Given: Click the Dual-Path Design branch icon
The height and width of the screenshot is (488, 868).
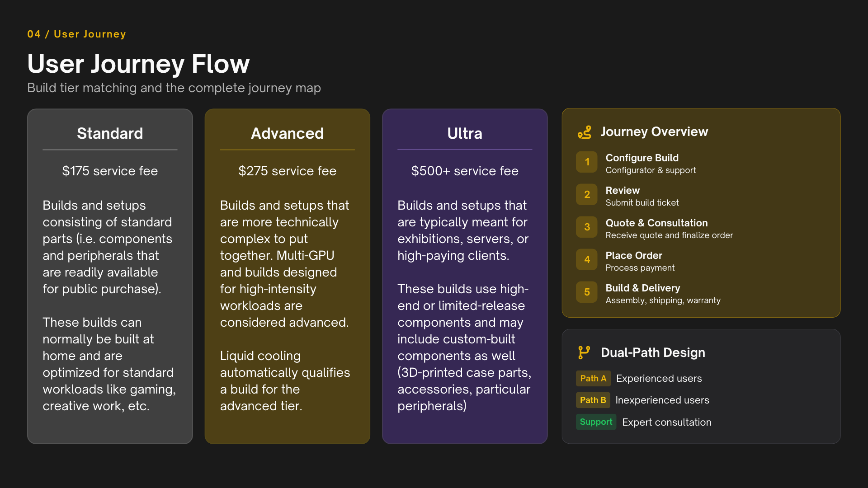Looking at the screenshot, I should point(584,353).
